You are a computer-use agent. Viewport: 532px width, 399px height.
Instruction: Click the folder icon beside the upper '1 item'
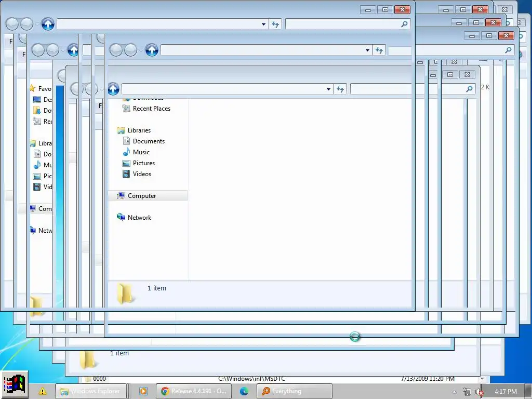coord(125,294)
